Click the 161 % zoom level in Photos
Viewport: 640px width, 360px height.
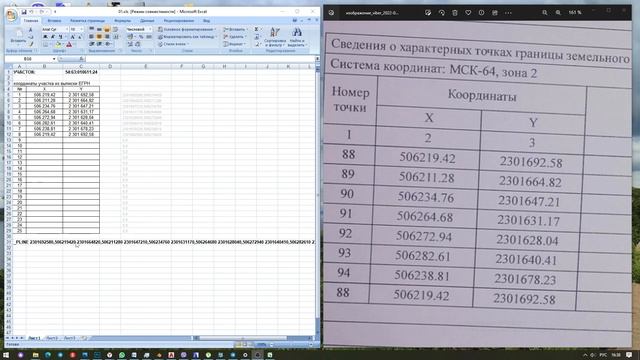[x=575, y=13]
